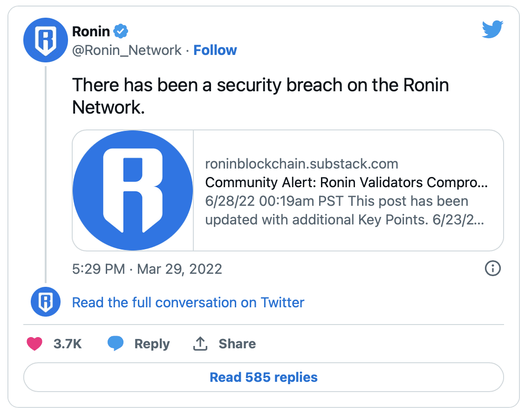Like the tweet with heart icon
This screenshot has height=420, width=532.
(x=34, y=344)
